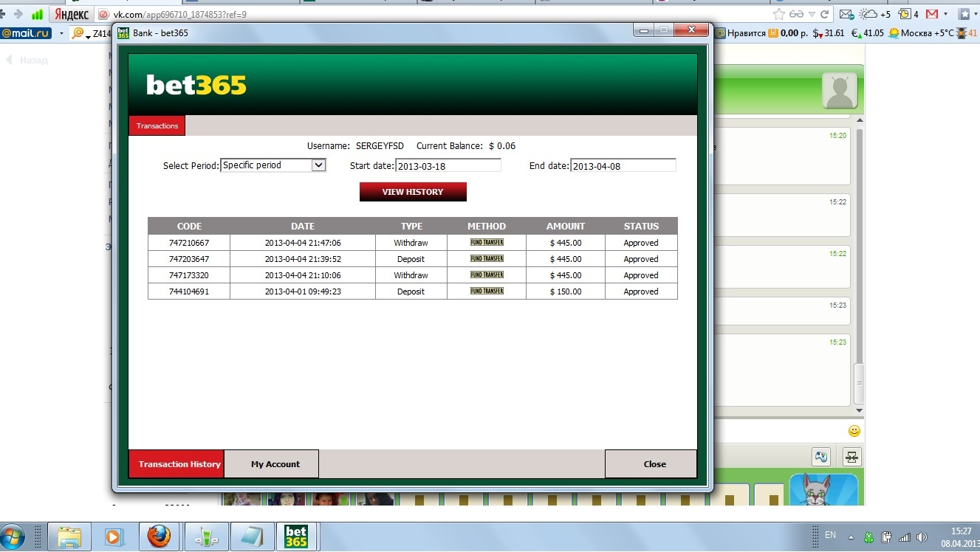Click the date 2013-04-04 21:10:06
980x552 pixels.
tap(303, 275)
